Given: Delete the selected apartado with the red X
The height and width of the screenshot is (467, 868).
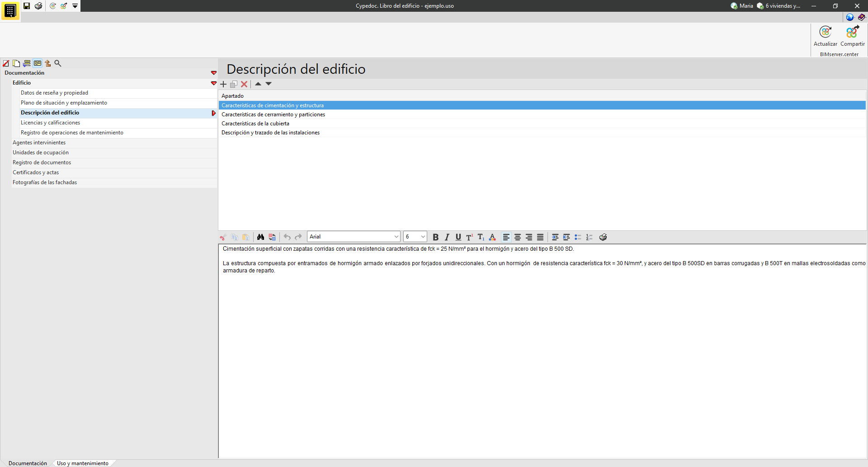Looking at the screenshot, I should tap(244, 84).
